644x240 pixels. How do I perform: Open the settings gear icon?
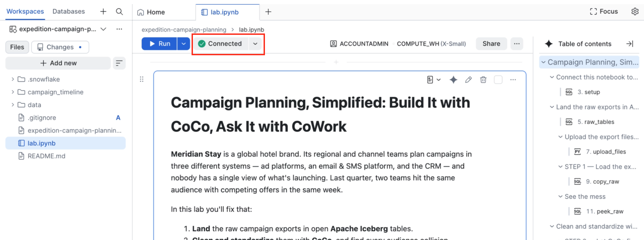[635, 11]
